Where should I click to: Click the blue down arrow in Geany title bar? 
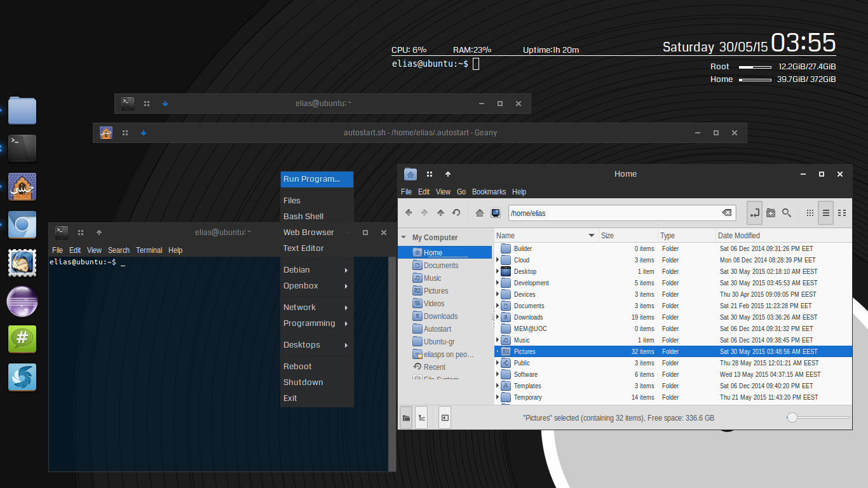[144, 133]
